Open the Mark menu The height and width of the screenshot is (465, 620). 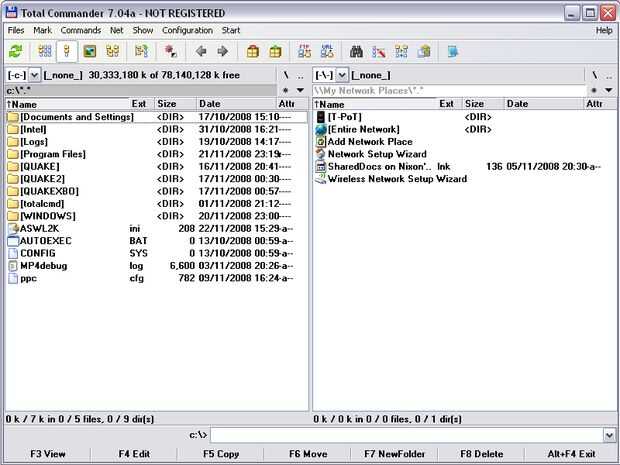tap(43, 30)
